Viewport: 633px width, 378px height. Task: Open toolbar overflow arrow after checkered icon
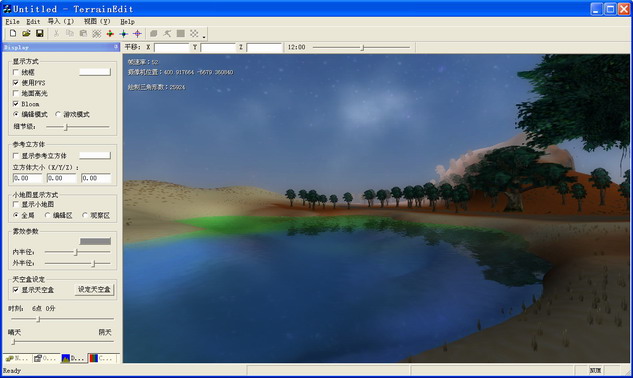(204, 37)
